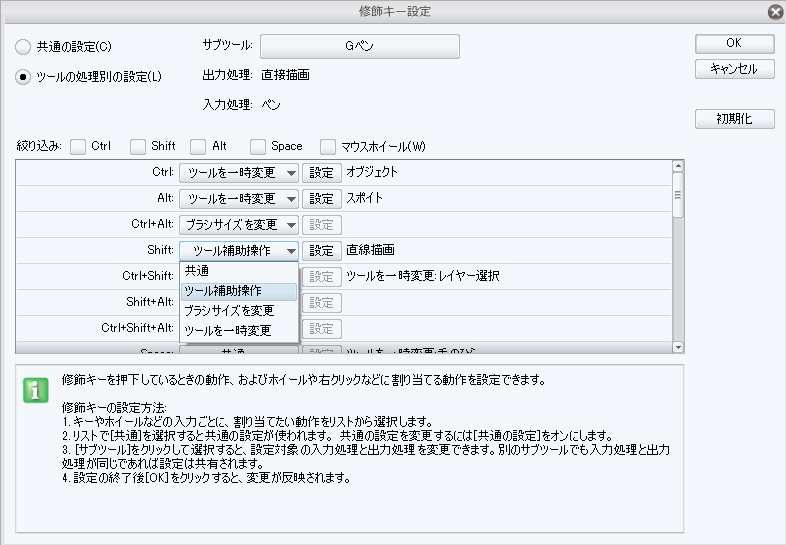The image size is (786, 545).
Task: Toggle the Alt filter checkbox
Action: (x=198, y=147)
